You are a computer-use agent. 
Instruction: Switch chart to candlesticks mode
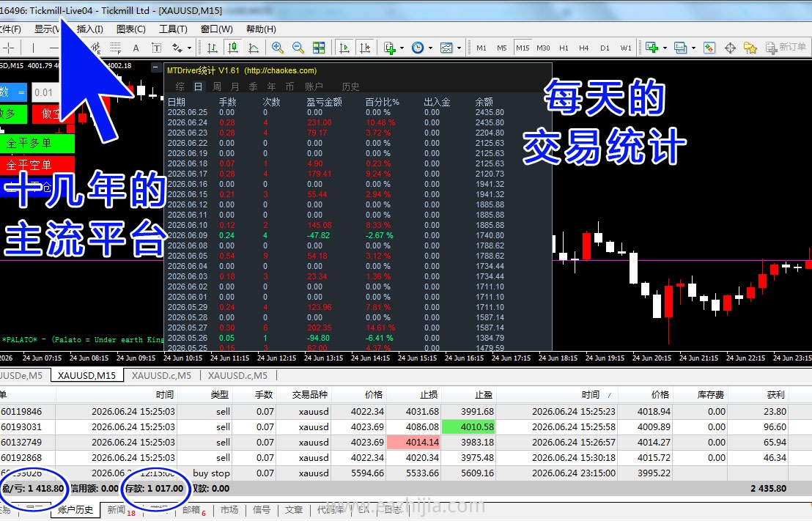233,48
